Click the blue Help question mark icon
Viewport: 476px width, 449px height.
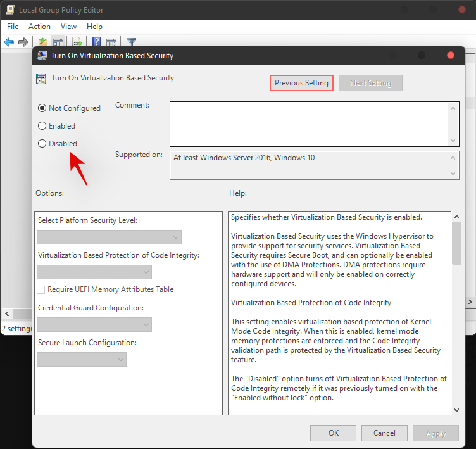[x=97, y=42]
